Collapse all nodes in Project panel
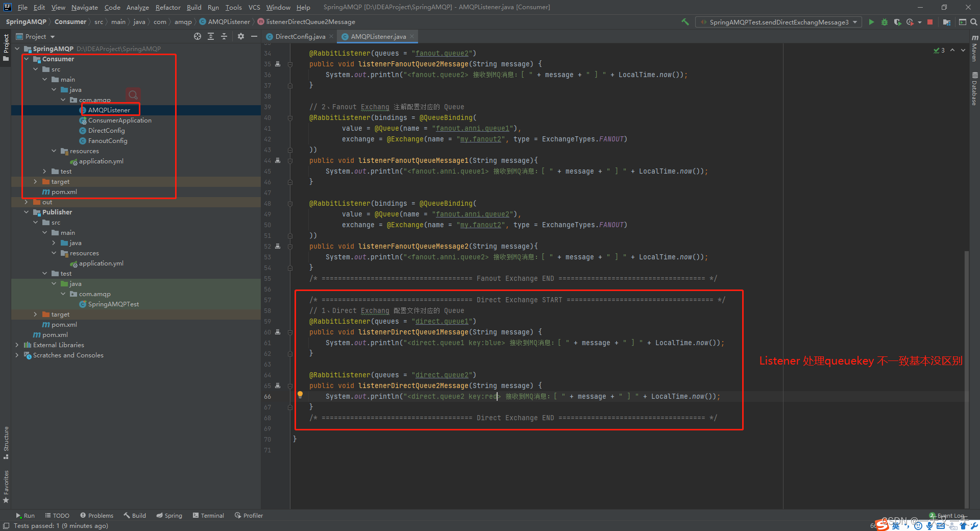 [224, 36]
